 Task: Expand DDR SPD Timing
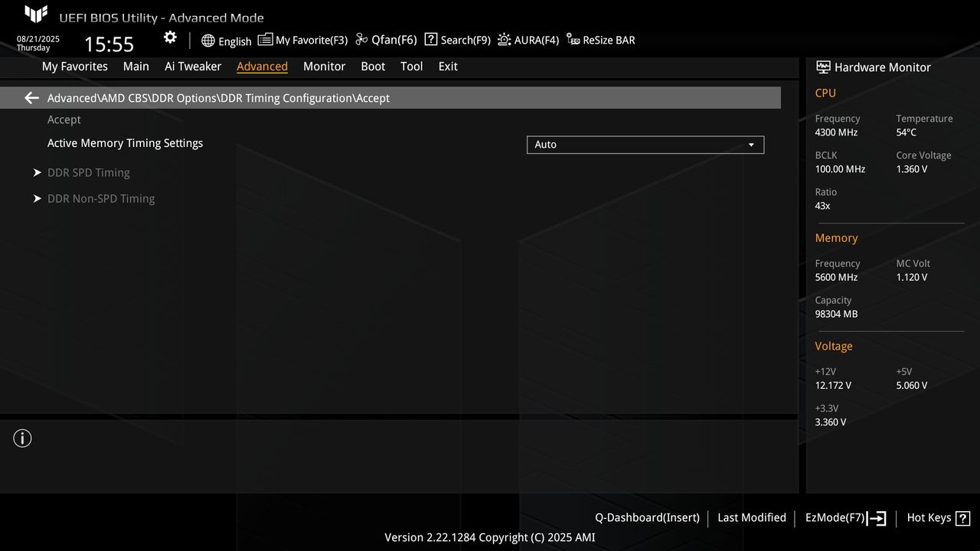click(89, 172)
